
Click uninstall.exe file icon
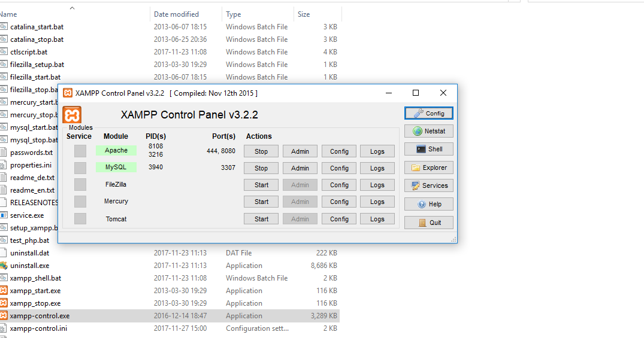pyautogui.click(x=4, y=266)
